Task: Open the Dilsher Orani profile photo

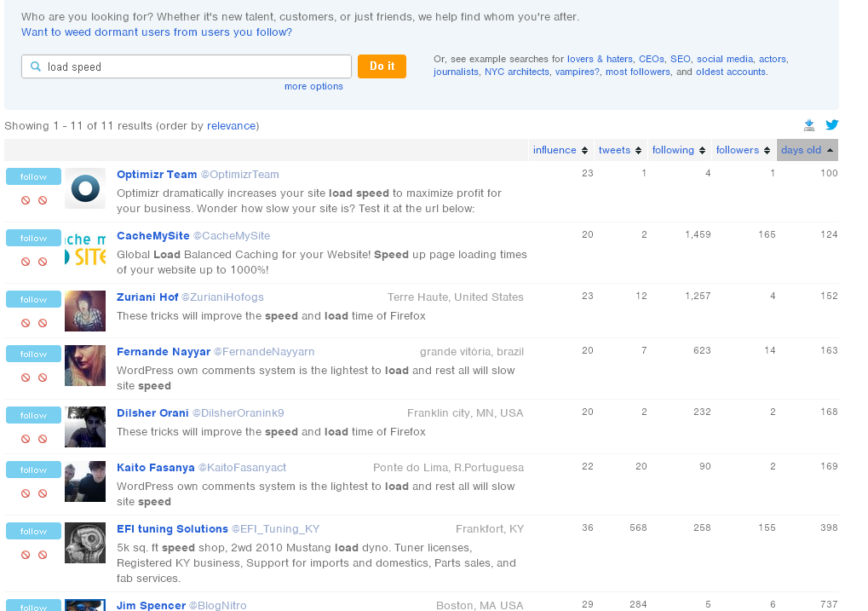Action: click(x=85, y=427)
